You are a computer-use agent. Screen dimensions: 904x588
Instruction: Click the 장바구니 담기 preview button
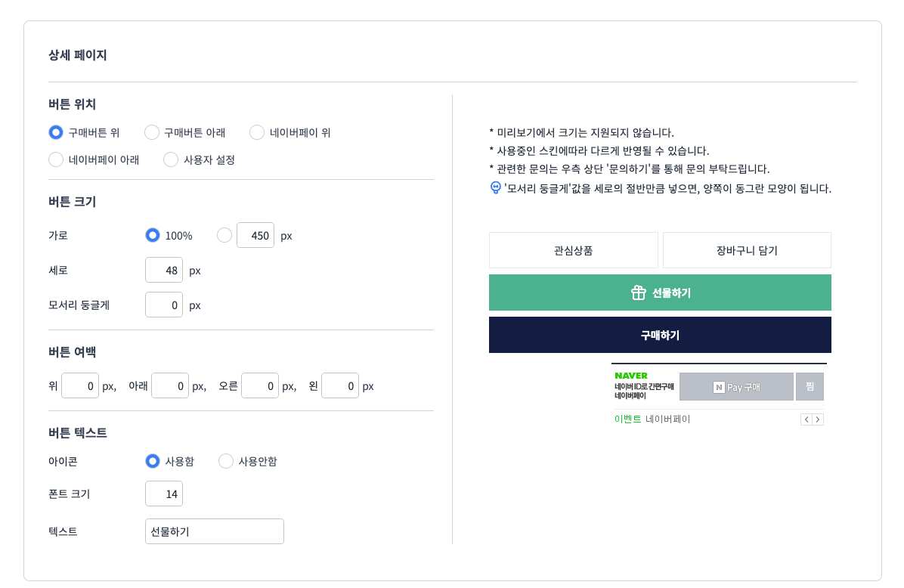(747, 250)
